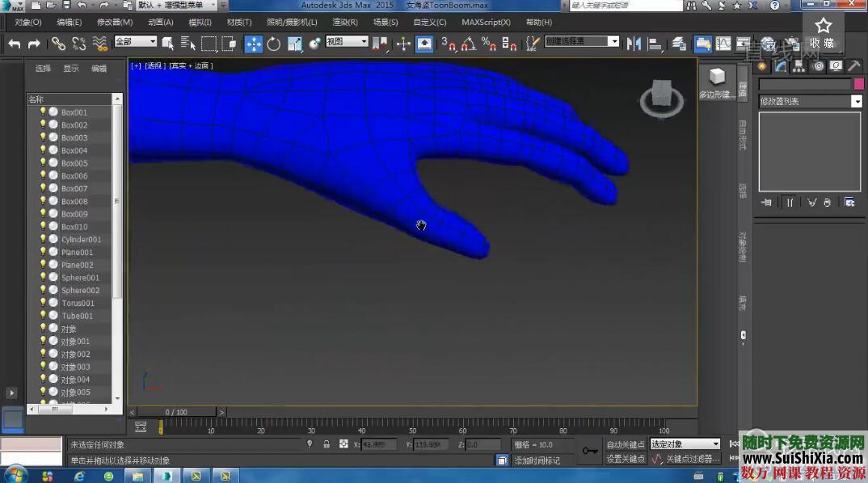Open the Schematic View icon
868x483 pixels.
pyautogui.click(x=744, y=44)
